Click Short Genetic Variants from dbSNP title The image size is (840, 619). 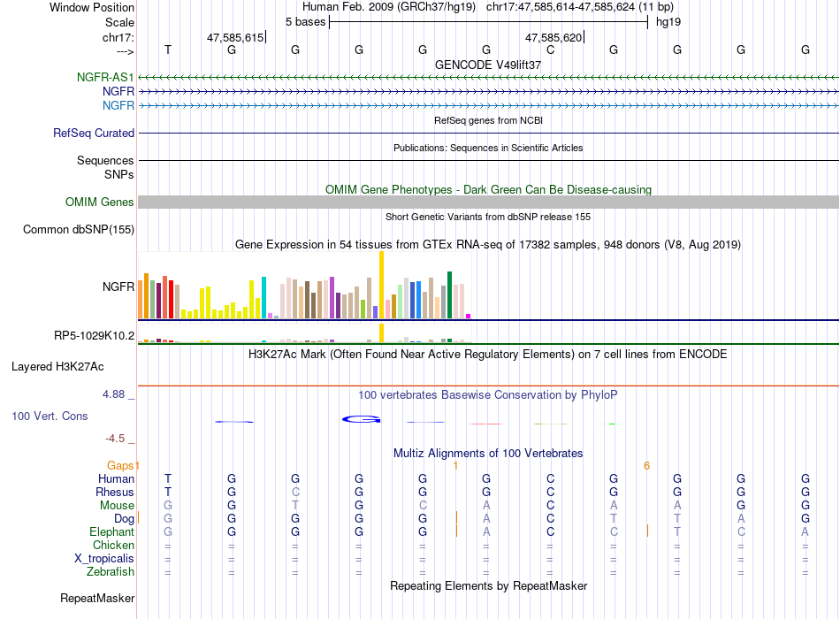(x=488, y=217)
